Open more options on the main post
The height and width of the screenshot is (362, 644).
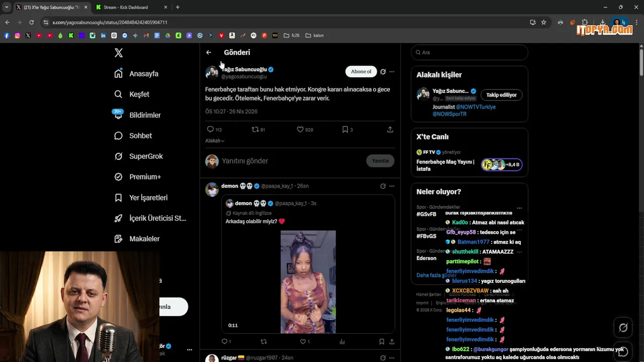(392, 72)
